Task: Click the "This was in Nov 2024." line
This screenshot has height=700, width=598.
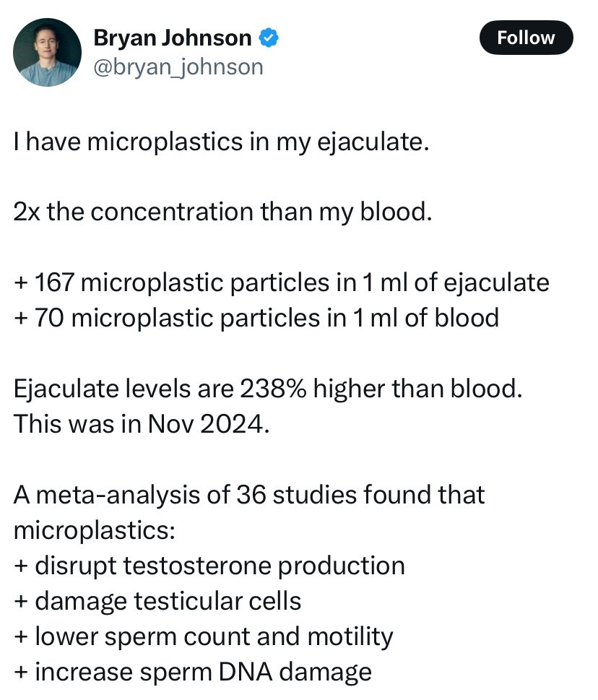Action: (142, 423)
